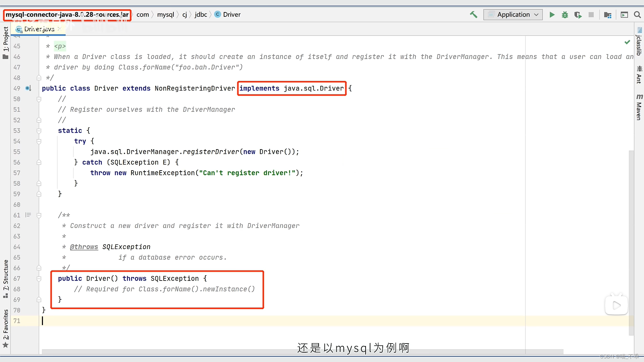Click on line number 57 in gutter

point(17,173)
